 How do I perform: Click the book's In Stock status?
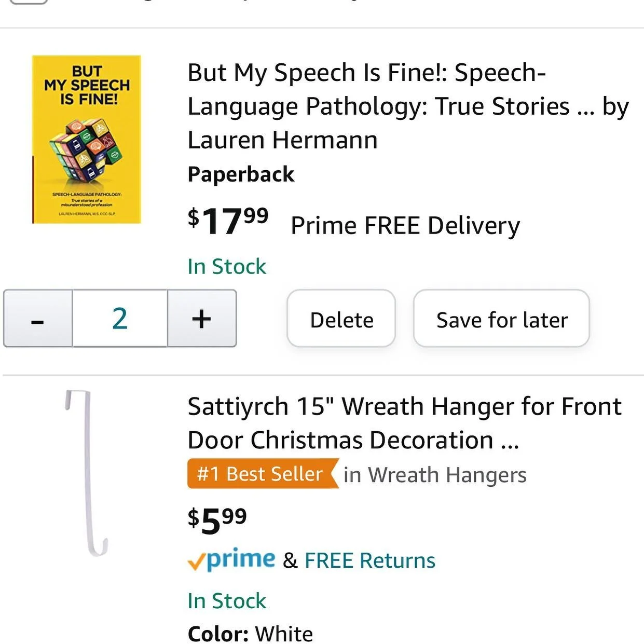coord(227,267)
